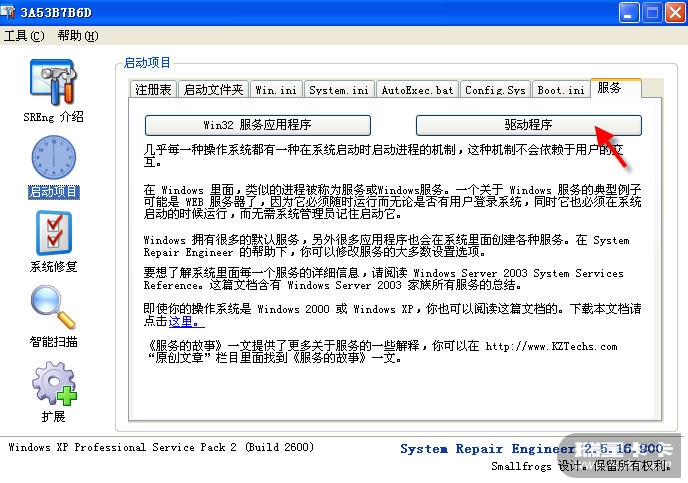
Task: Close the 3A53B7B6D window
Action: (675, 12)
